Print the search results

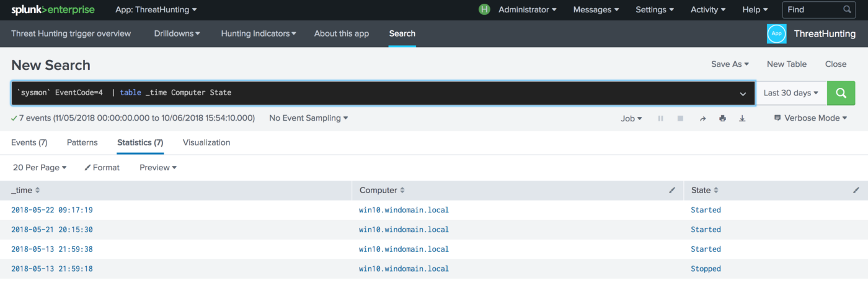pyautogui.click(x=722, y=118)
